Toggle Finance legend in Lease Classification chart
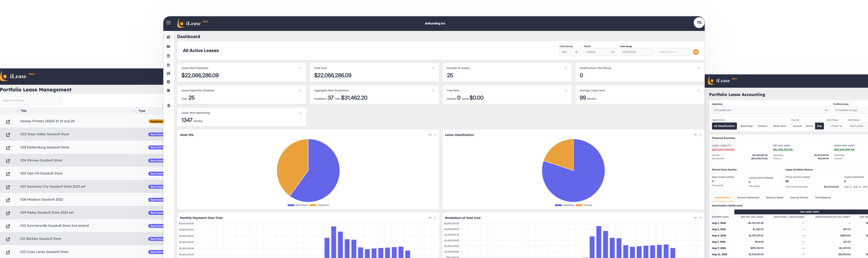The width and height of the screenshot is (868, 258). coord(584,205)
